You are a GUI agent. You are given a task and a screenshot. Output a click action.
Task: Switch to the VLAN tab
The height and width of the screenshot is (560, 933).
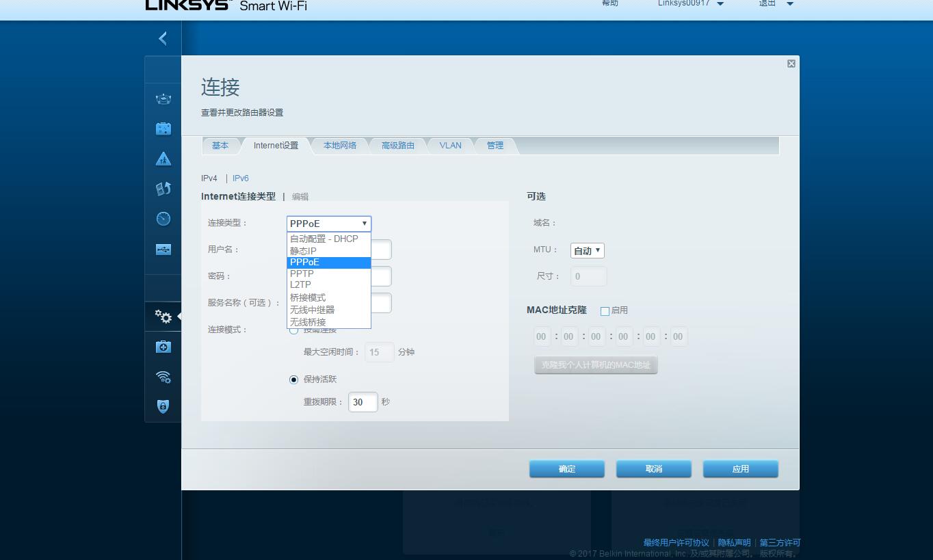pyautogui.click(x=449, y=145)
